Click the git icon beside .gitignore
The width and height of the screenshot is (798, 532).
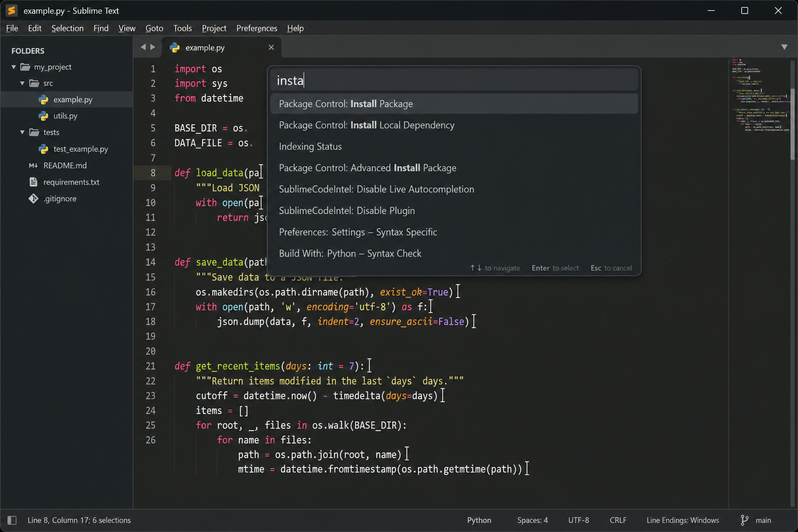click(33, 198)
